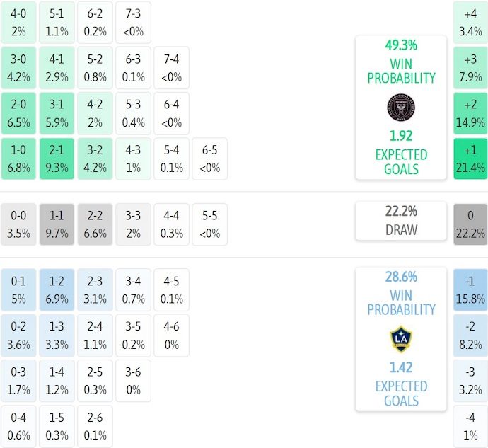488x448 pixels.
Task: Click the 49.3% win probability text
Action: point(401,45)
